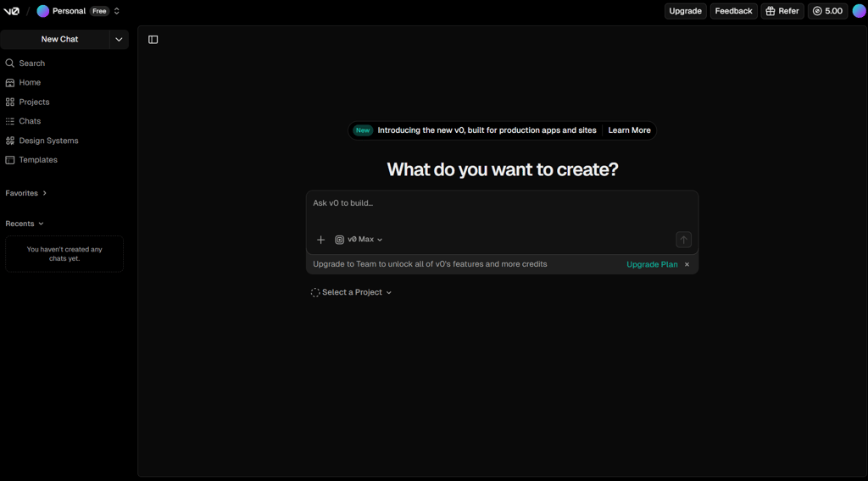Click the Upgrade Plan link
The width and height of the screenshot is (868, 481).
coord(652,264)
